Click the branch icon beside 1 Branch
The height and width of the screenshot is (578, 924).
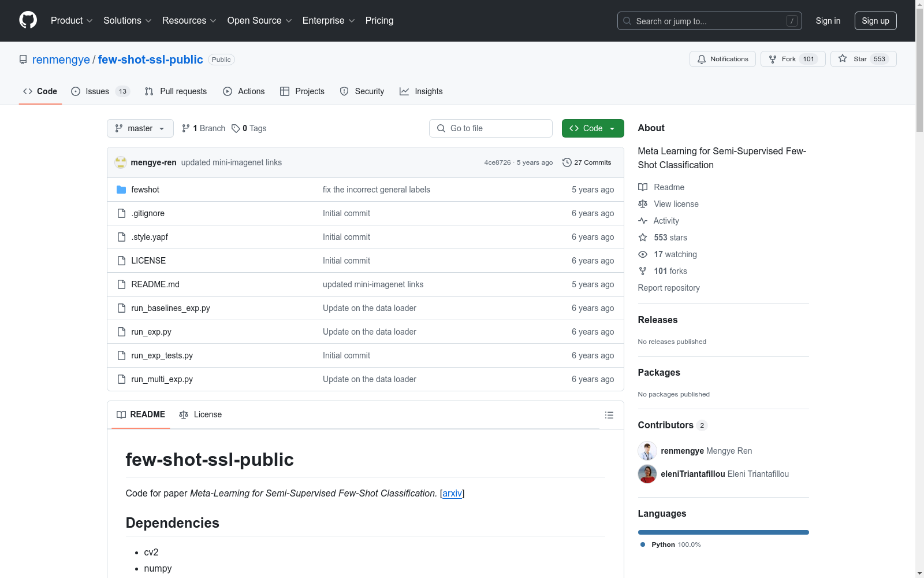[x=186, y=128]
